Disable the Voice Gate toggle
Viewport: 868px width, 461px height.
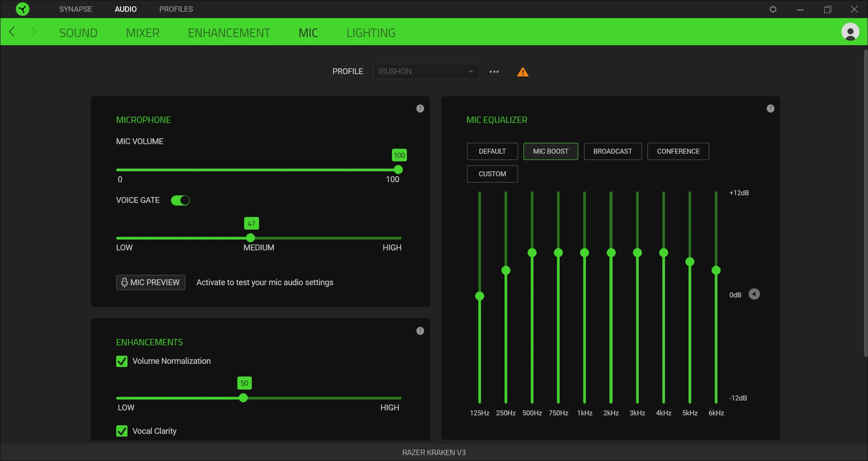click(180, 200)
